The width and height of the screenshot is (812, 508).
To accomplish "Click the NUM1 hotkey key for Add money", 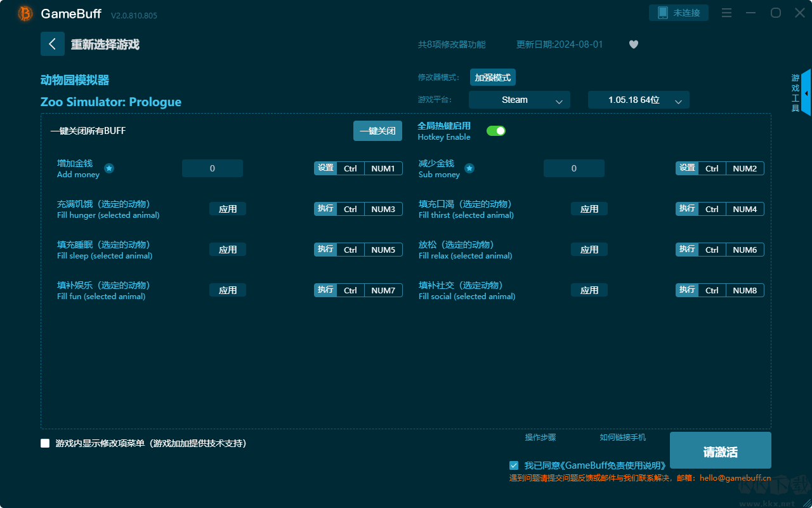I will (383, 168).
